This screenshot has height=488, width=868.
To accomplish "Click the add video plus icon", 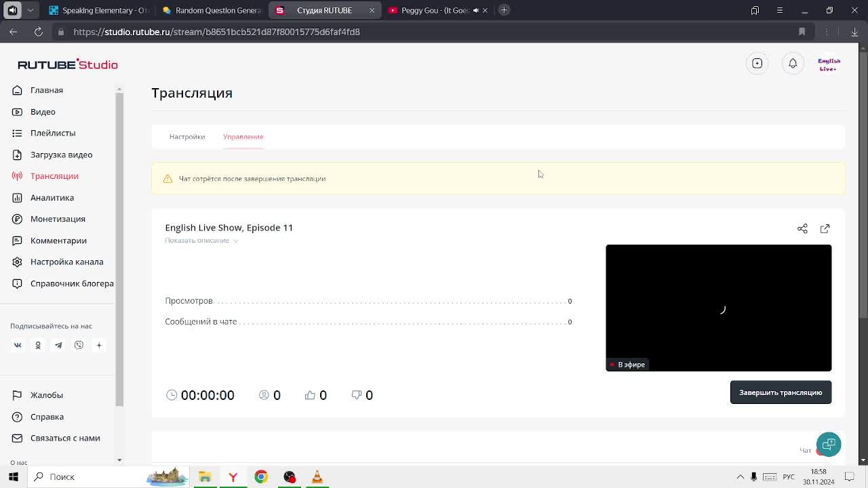I will point(757,63).
